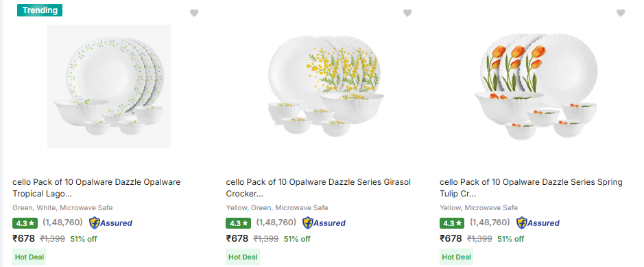Image resolution: width=644 pixels, height=267 pixels.
Task: Click Hot Deal label under Girasol set
Action: [243, 257]
